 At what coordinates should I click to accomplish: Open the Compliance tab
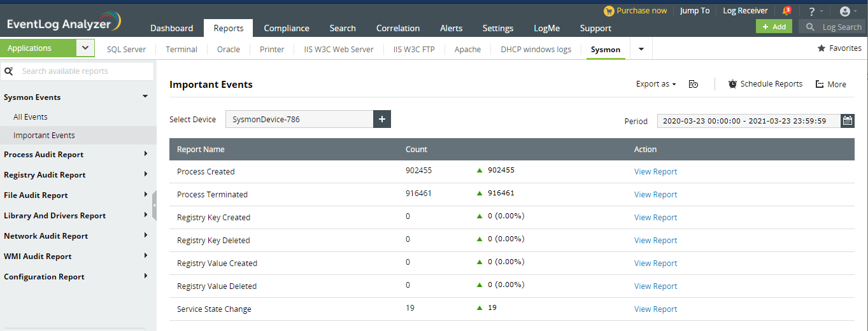[x=287, y=28]
